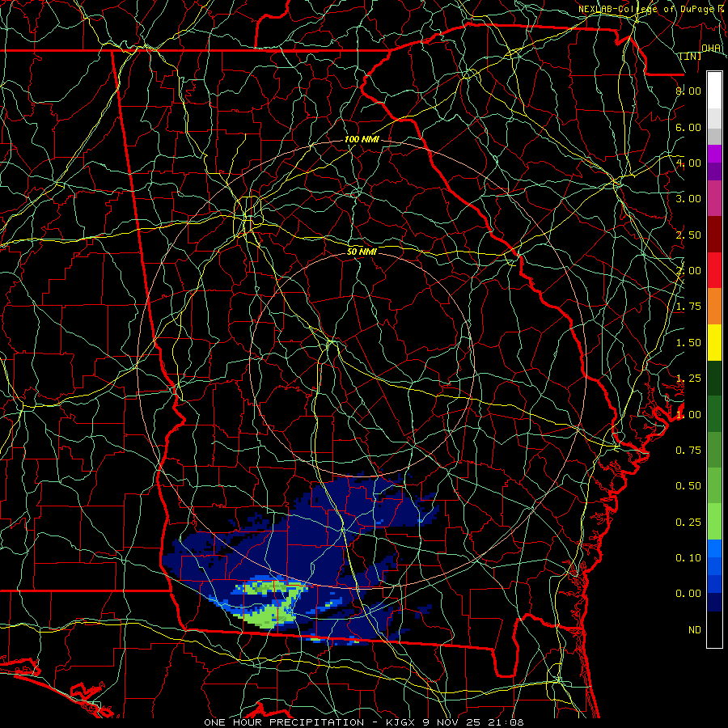Viewport: 728px width, 728px height.
Task: Select the 1.50 legend value
Action: coord(688,343)
